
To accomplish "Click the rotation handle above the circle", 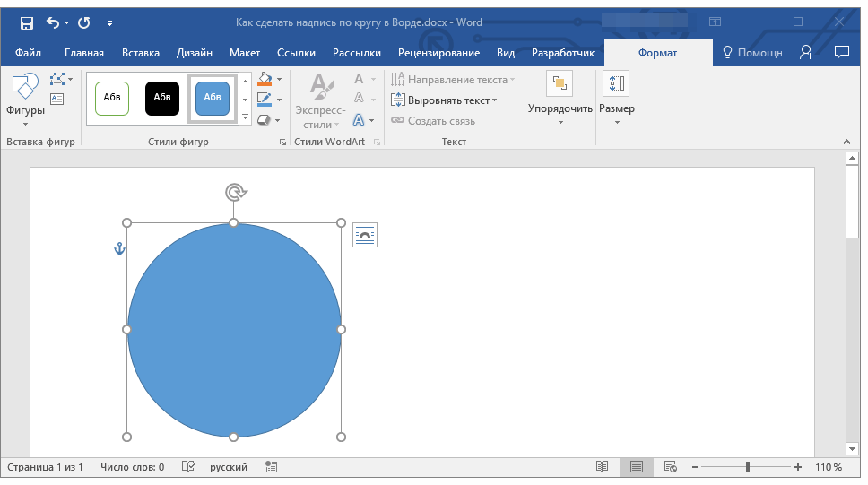I will pos(235,192).
